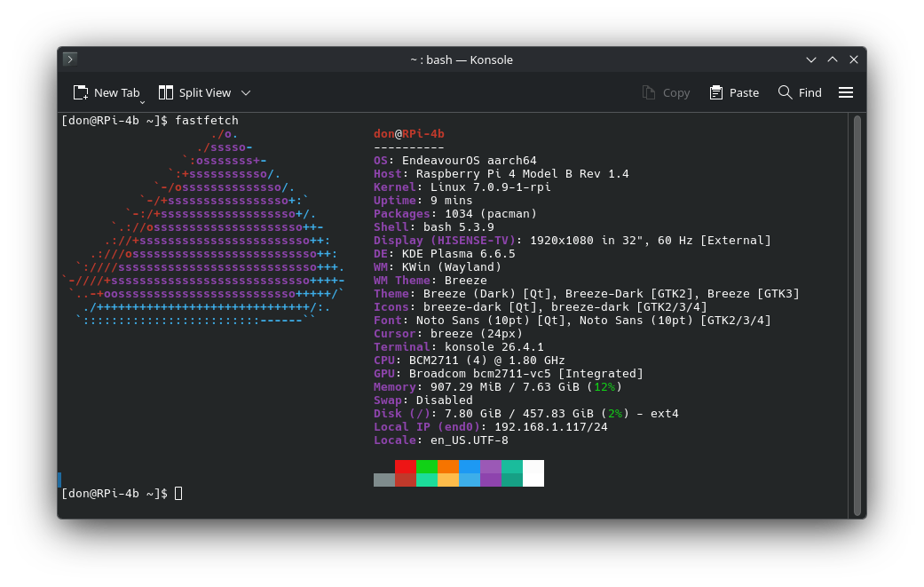Click the '192.168.1.117/24' IP address
This screenshot has width=924, height=587.
(x=551, y=426)
